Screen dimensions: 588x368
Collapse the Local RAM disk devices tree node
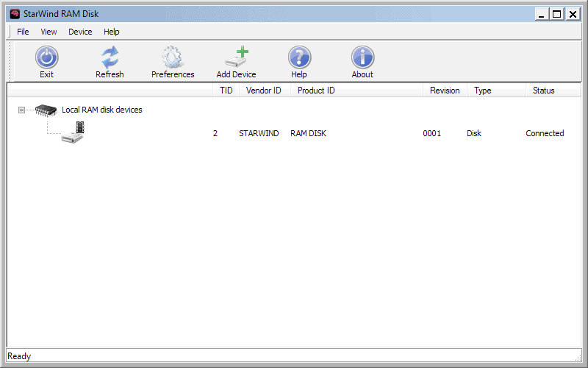[22, 110]
